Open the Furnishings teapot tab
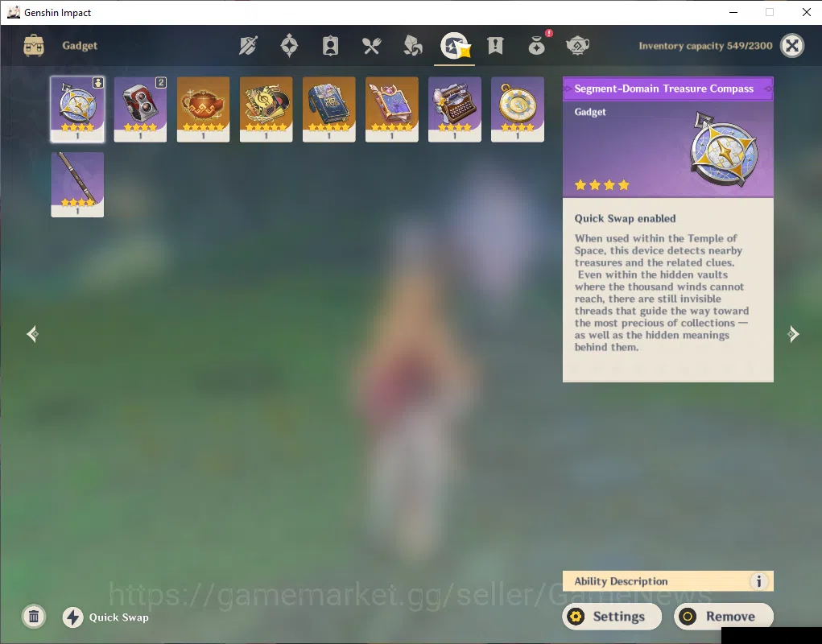The height and width of the screenshot is (644, 822). pos(578,46)
